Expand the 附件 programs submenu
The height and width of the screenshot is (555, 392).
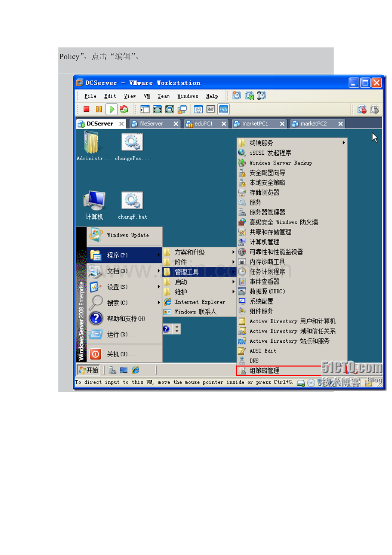[x=199, y=262]
